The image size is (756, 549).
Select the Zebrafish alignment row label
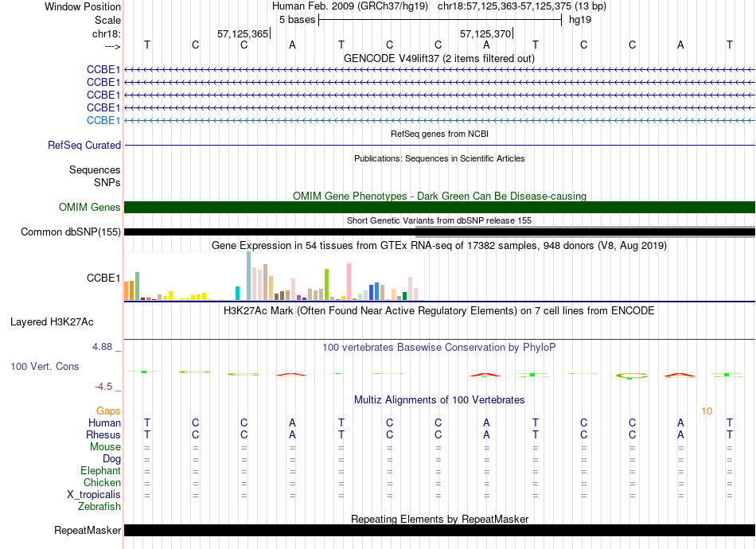[99, 507]
